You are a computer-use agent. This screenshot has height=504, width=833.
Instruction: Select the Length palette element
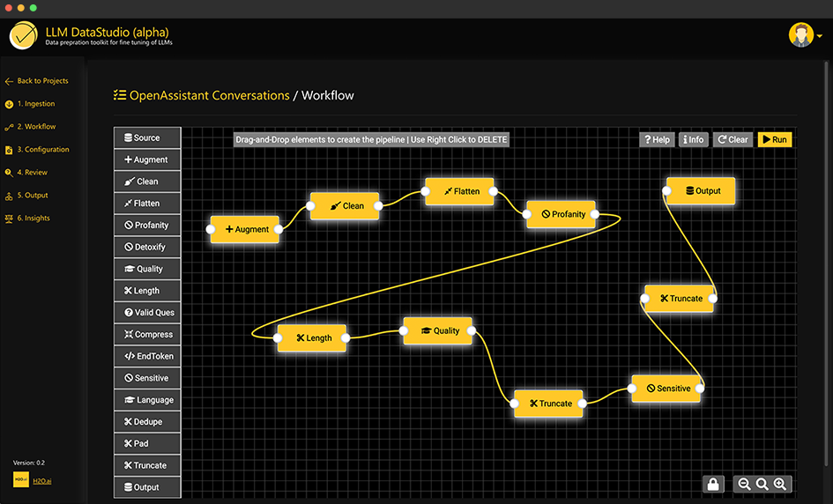(147, 291)
